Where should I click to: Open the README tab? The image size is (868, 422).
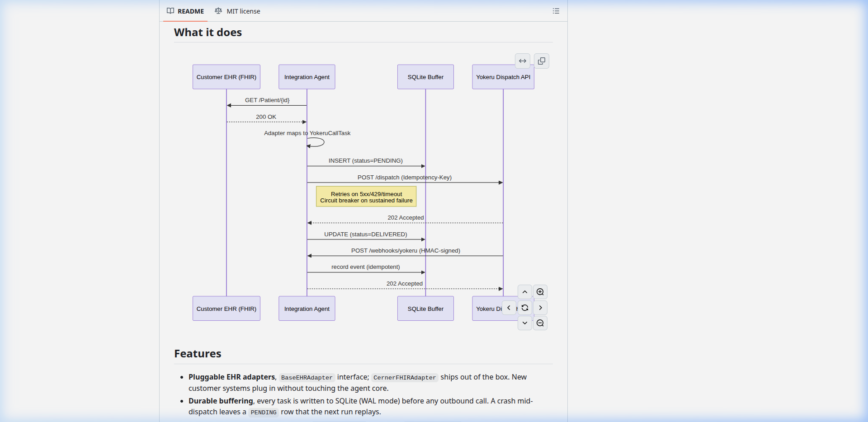(185, 11)
